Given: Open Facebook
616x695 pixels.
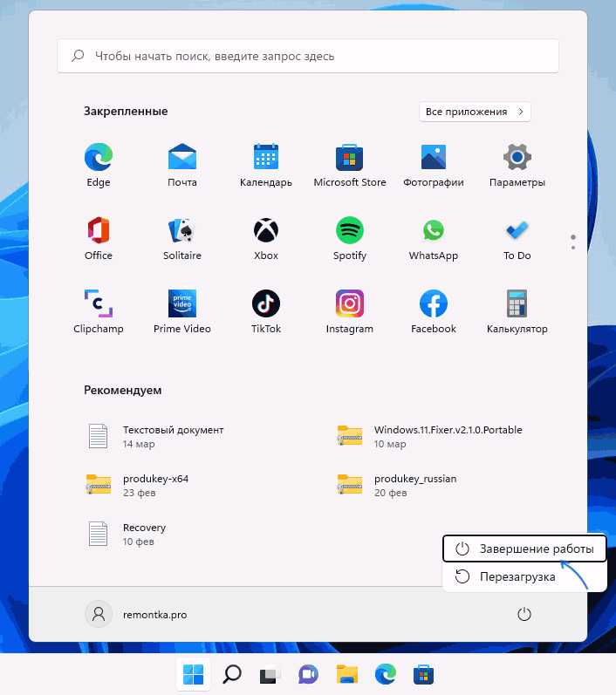Looking at the screenshot, I should point(434,311).
